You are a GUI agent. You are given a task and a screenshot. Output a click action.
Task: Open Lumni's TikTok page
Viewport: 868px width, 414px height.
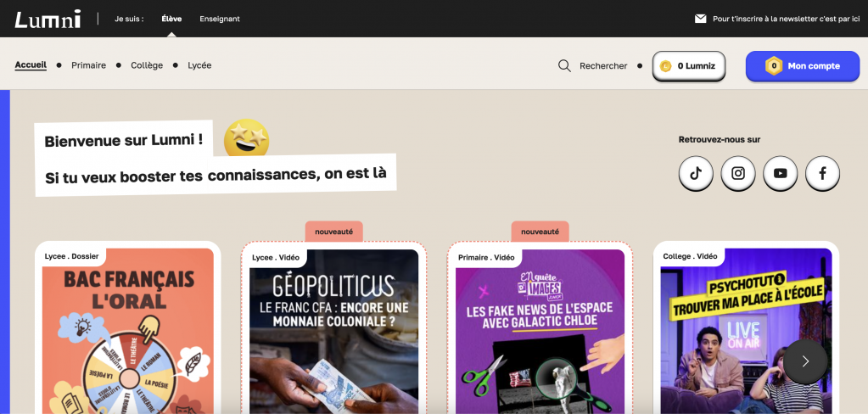[x=695, y=174]
